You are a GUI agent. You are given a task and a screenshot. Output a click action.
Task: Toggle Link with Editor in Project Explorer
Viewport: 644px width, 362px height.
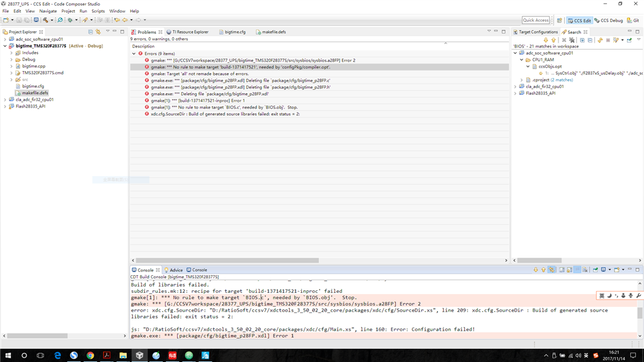pyautogui.click(x=98, y=31)
